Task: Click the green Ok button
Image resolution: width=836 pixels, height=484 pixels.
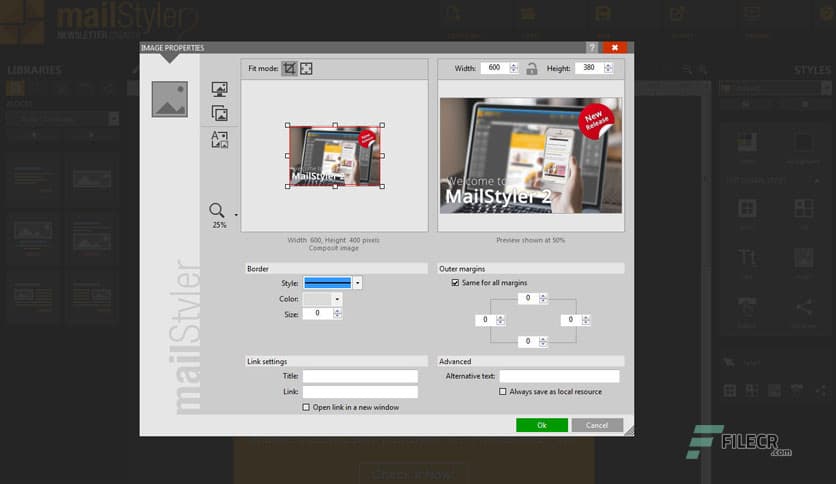Action: (542, 425)
